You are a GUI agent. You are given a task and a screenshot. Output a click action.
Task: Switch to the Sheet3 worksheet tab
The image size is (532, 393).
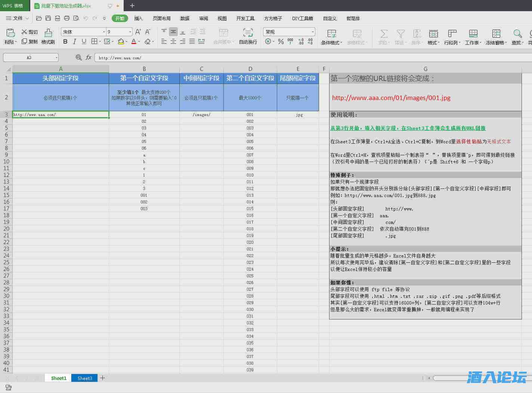point(85,378)
